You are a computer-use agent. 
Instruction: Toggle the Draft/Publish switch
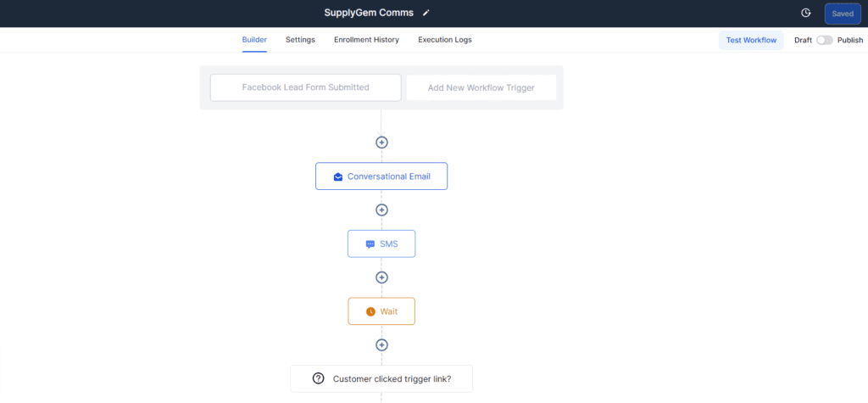824,41
